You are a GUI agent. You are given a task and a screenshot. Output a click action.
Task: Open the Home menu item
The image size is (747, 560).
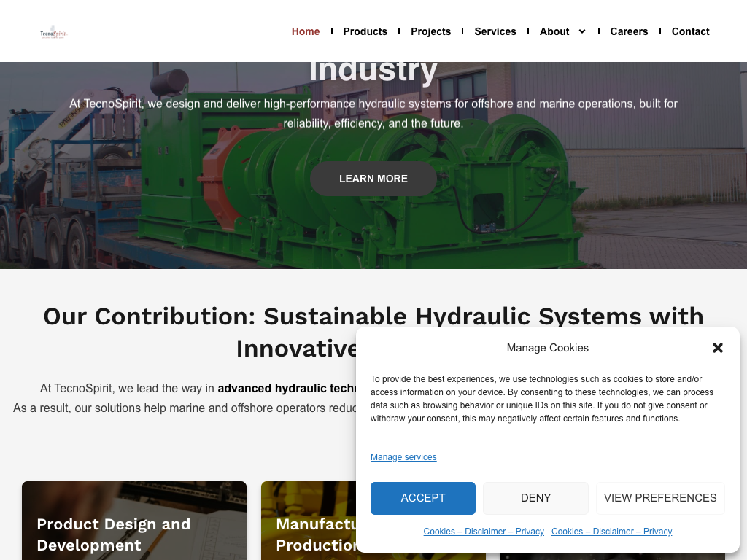click(x=306, y=31)
